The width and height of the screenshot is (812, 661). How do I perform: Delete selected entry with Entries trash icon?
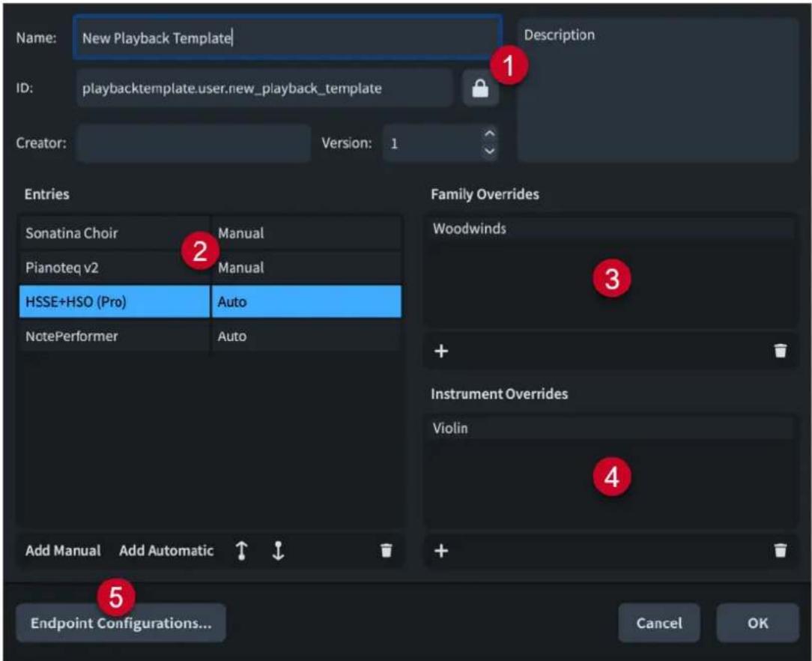coord(387,551)
